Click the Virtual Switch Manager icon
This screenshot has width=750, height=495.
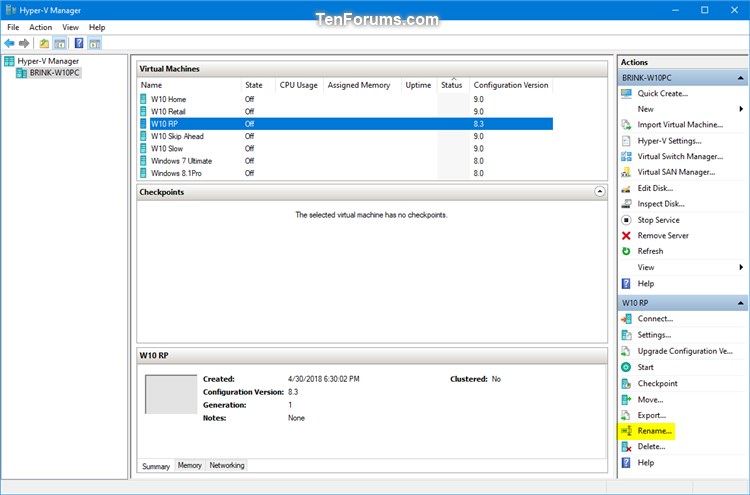click(626, 156)
